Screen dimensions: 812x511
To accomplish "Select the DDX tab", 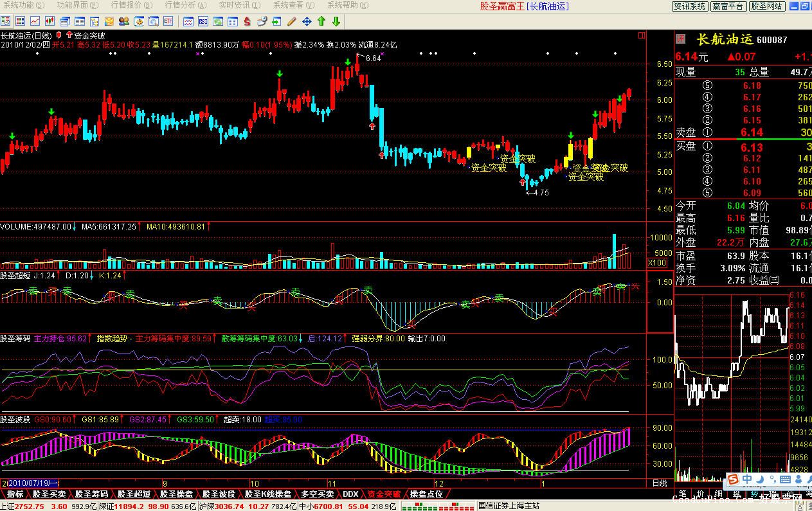I will (x=350, y=494).
